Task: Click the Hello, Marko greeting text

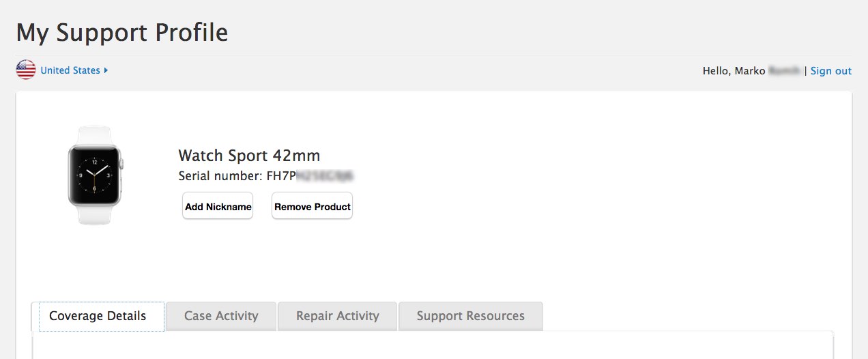Action: [734, 71]
